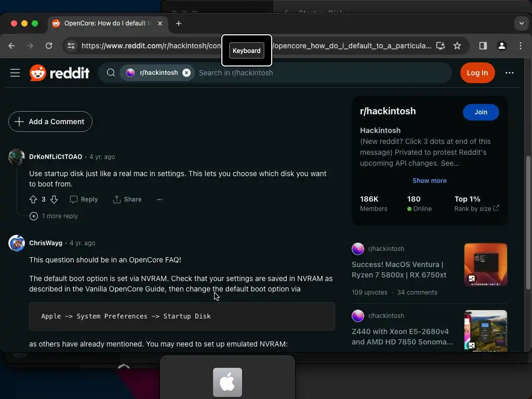Open r/hackintosh link above Z440 post
This screenshot has width=532, height=399.
(386, 315)
